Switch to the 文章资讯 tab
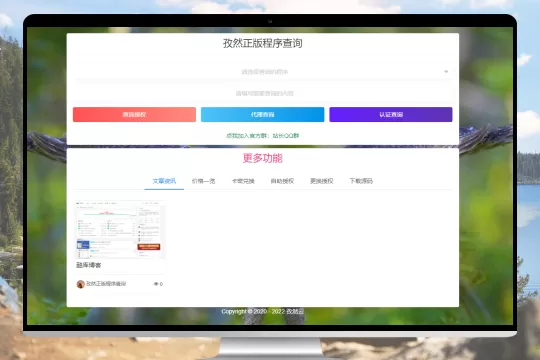 pyautogui.click(x=164, y=181)
